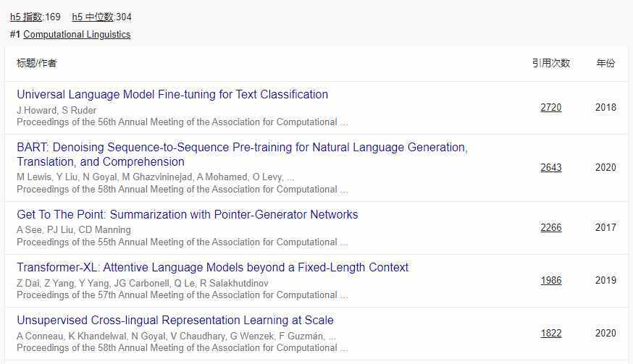
Task: Open the Computational Linguistics category link
Action: pos(77,34)
